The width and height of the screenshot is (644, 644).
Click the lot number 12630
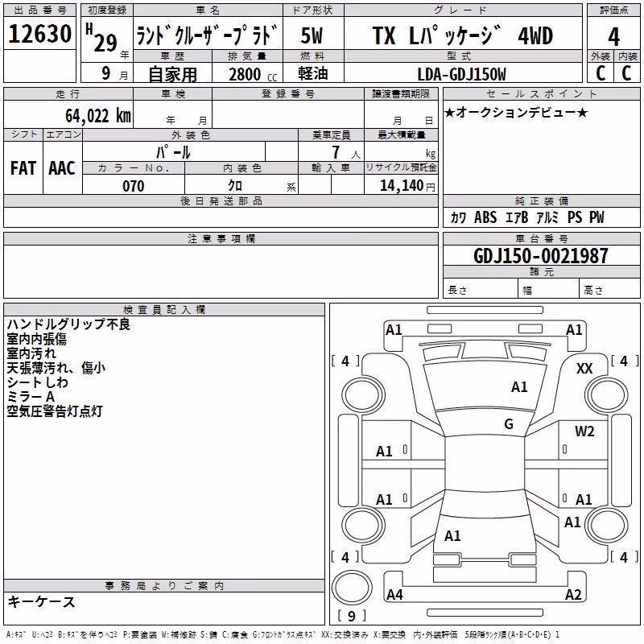click(x=39, y=34)
